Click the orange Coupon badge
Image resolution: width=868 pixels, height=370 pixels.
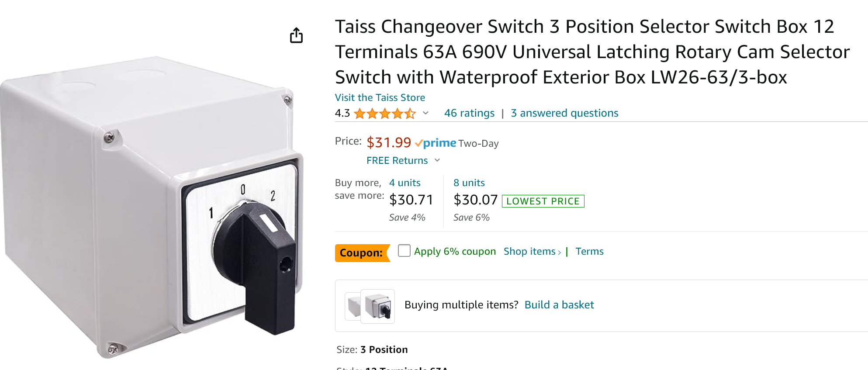362,253
